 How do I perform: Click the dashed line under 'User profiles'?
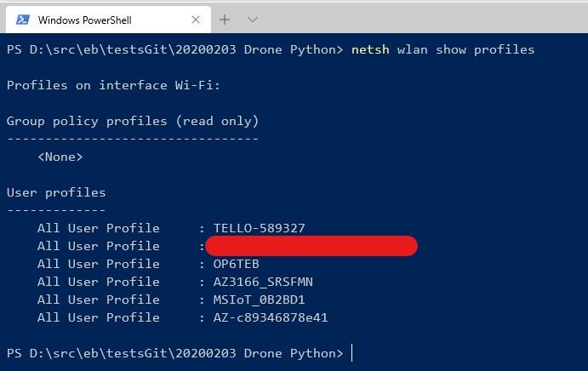point(56,210)
